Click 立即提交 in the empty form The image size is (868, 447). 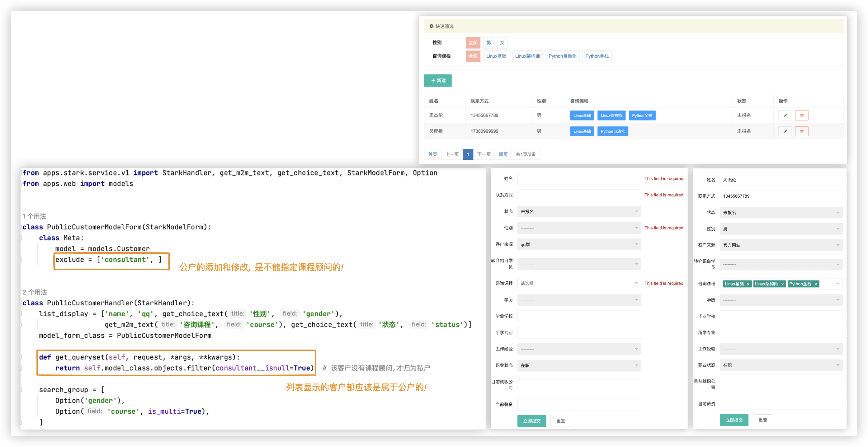531,421
